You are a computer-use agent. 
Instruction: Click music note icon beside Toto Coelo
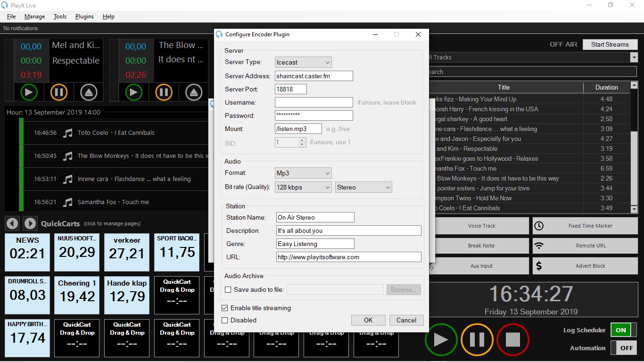pos(68,133)
